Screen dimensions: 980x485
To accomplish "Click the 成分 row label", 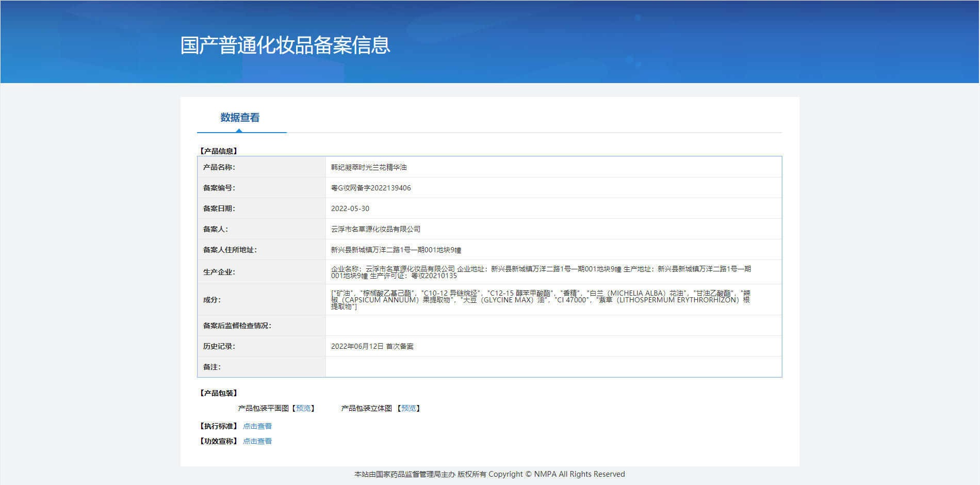I will coord(211,300).
